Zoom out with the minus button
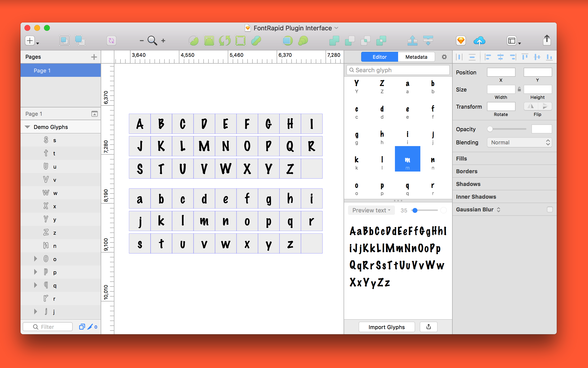The image size is (588, 368). pyautogui.click(x=142, y=41)
